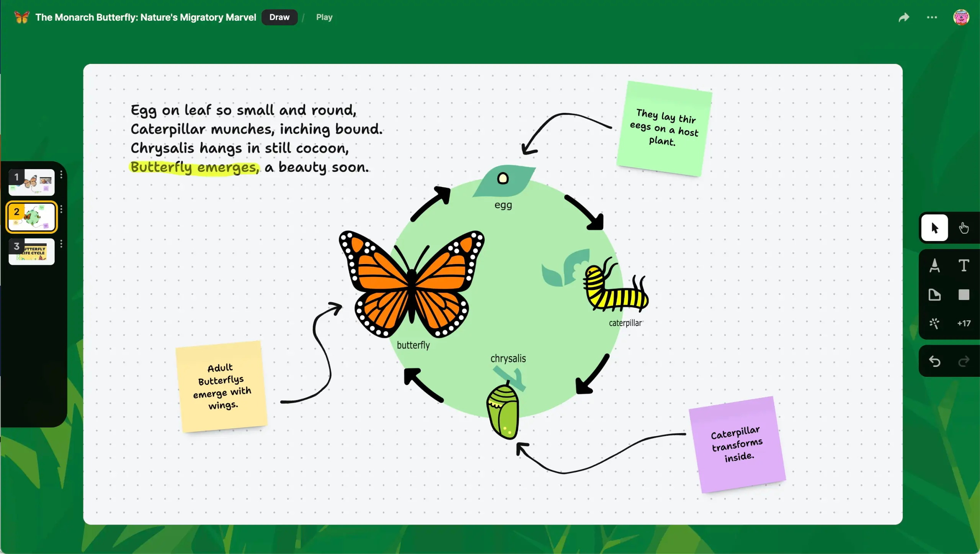Select the yellow Adult Butterflys sticky note

click(x=221, y=386)
